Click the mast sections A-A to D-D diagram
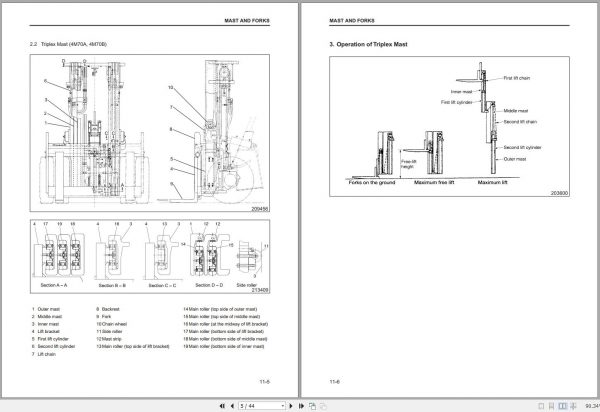The image size is (600, 412). (x=150, y=256)
